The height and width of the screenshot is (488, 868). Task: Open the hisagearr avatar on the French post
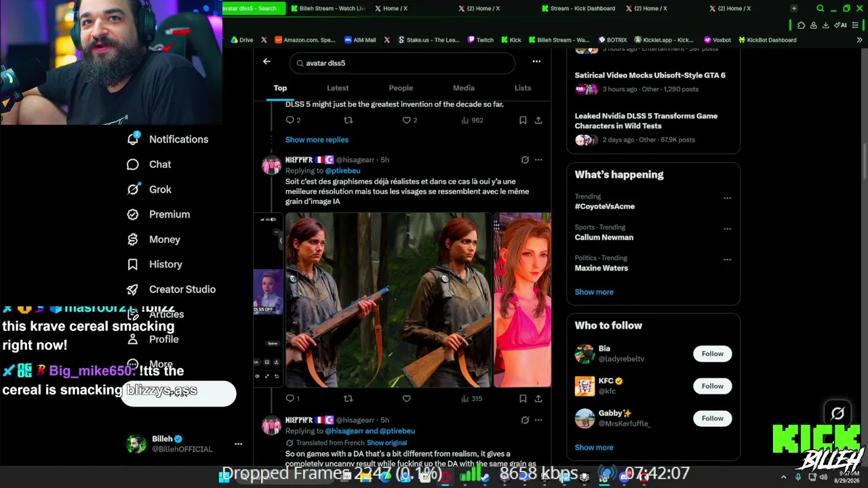[271, 165]
